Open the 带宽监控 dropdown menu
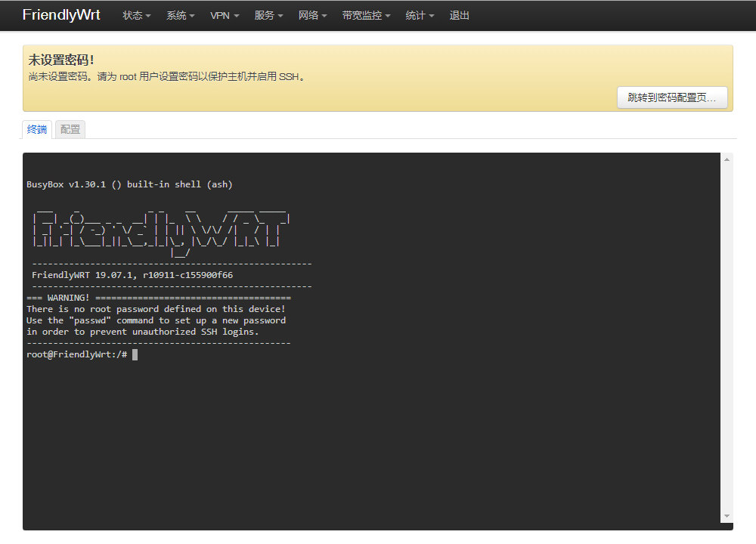The width and height of the screenshot is (756, 544). coord(366,15)
